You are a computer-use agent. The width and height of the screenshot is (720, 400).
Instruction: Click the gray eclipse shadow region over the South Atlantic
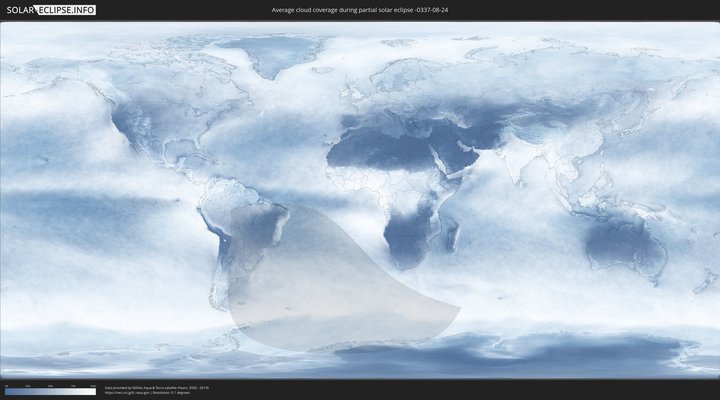coord(330,290)
